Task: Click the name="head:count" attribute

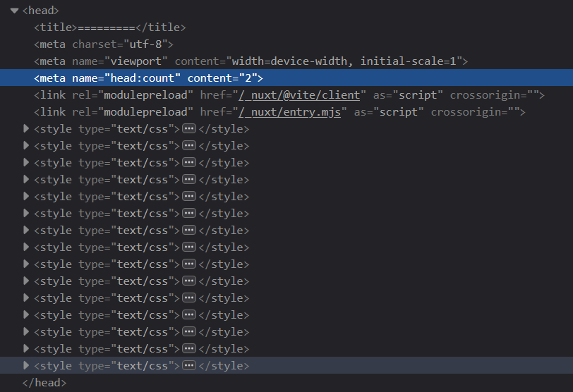Action: pyautogui.click(x=126, y=78)
